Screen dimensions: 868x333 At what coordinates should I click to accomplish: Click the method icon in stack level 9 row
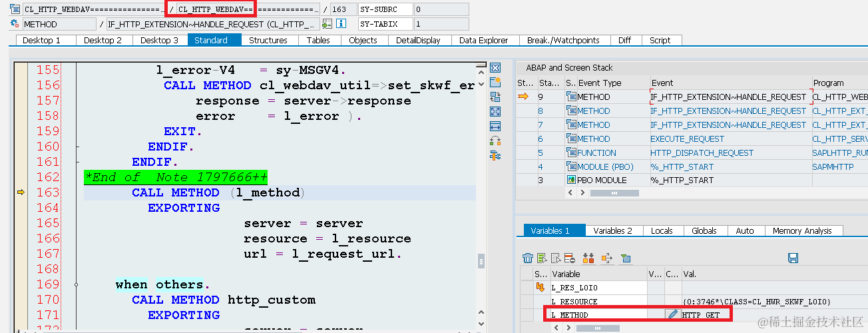[571, 97]
